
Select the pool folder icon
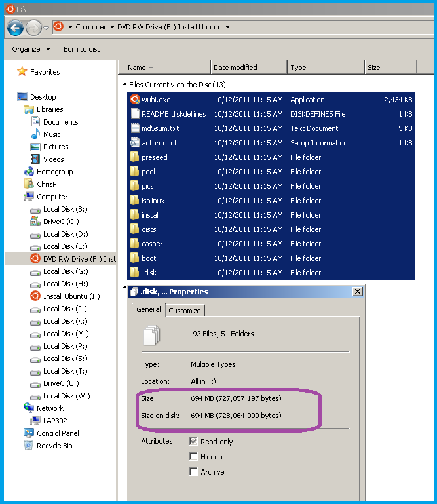pos(134,172)
